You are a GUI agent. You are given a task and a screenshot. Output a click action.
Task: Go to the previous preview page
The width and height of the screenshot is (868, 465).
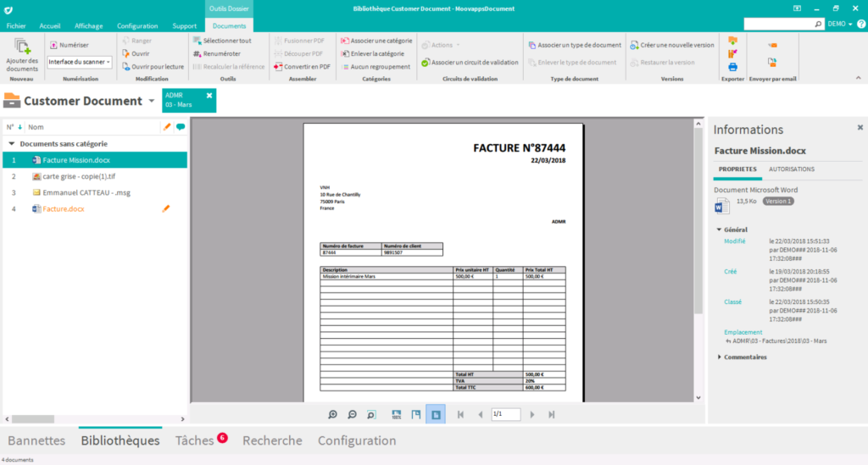click(x=481, y=414)
